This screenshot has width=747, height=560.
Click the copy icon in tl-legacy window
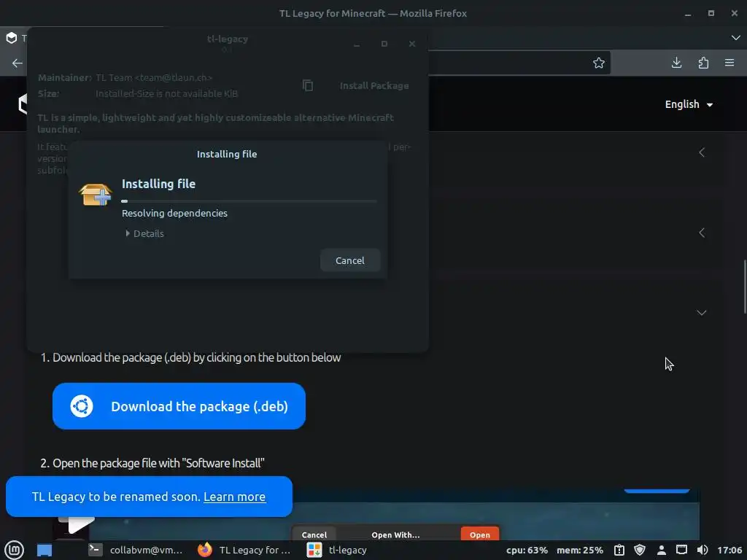pos(308,85)
